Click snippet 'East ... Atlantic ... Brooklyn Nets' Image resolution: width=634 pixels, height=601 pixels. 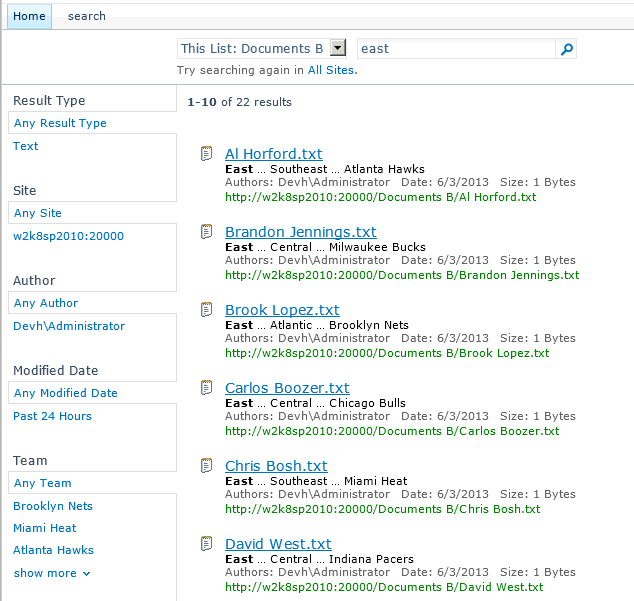click(x=317, y=325)
